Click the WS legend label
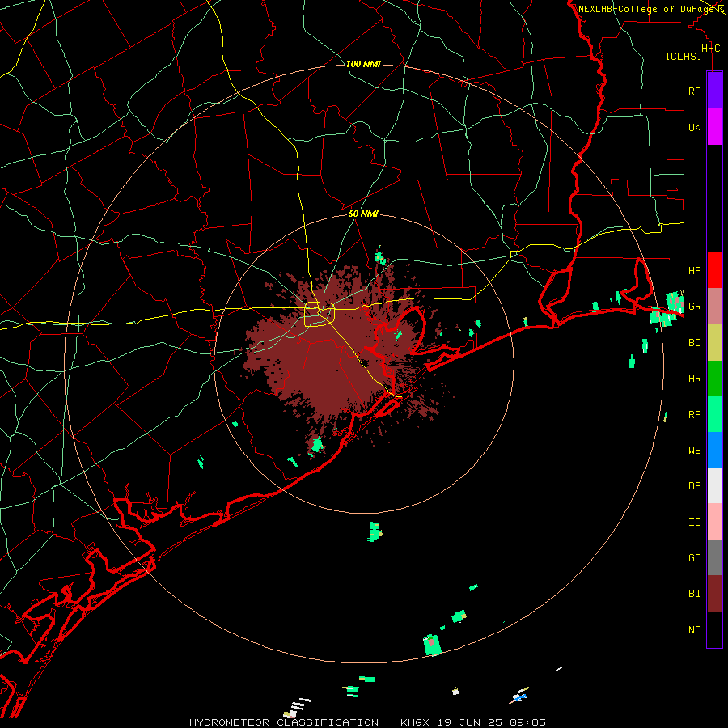 [x=694, y=450]
